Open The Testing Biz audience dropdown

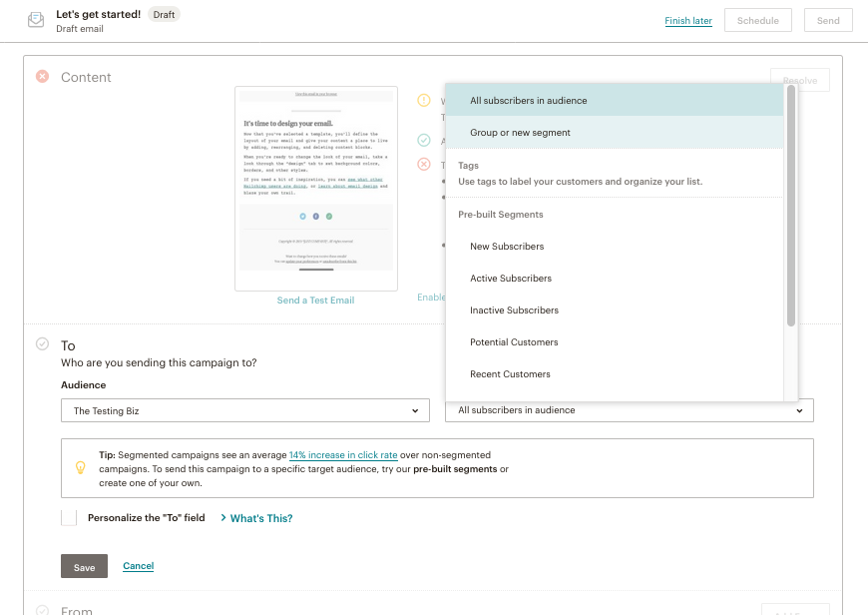pyautogui.click(x=245, y=410)
